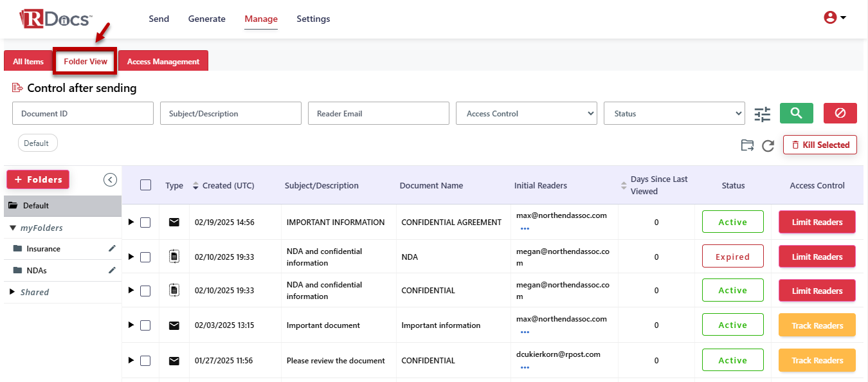Screen dimensions: 868x382
Task: Run search with green magnifier button
Action: coord(797,113)
